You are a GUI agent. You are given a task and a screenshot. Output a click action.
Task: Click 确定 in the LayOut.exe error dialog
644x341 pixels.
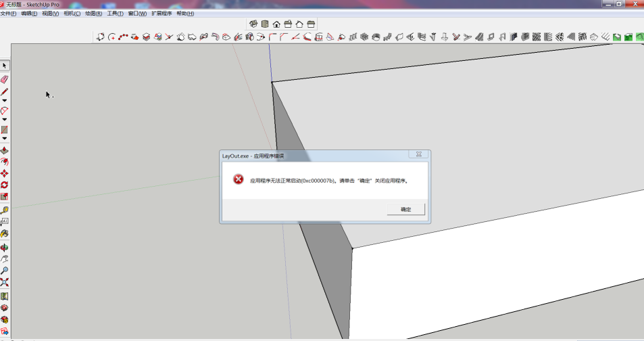coord(405,210)
